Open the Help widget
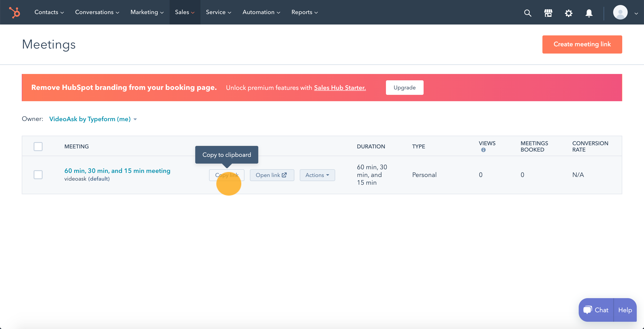Image resolution: width=644 pixels, height=329 pixels. [x=625, y=310]
